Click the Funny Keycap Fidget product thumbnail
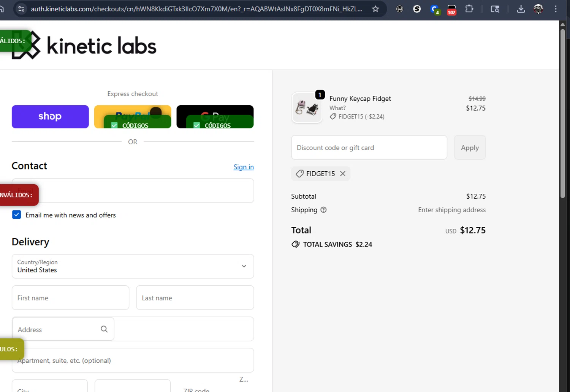The image size is (570, 392). pos(307,108)
